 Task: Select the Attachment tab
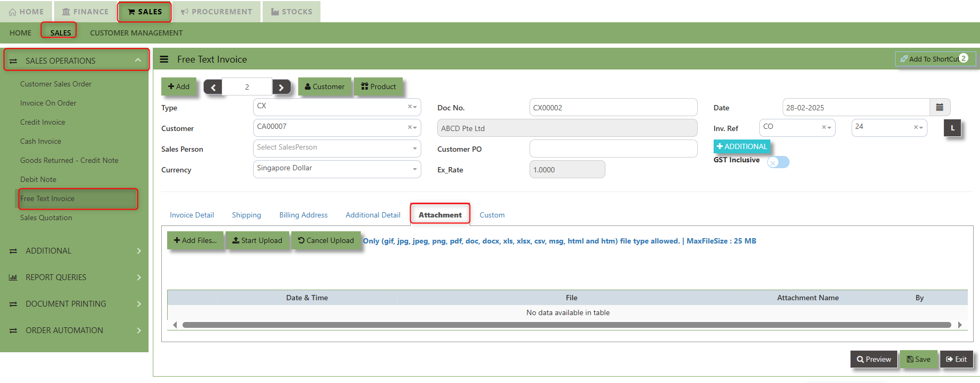point(440,214)
